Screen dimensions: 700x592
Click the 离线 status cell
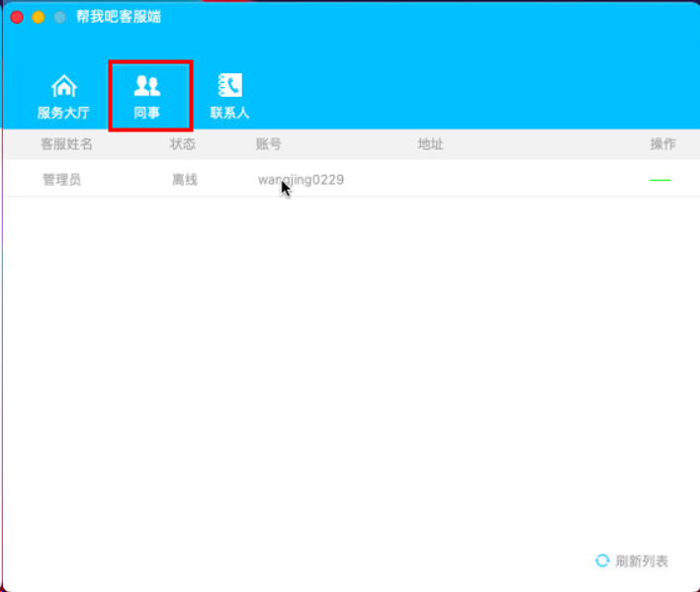pos(185,180)
